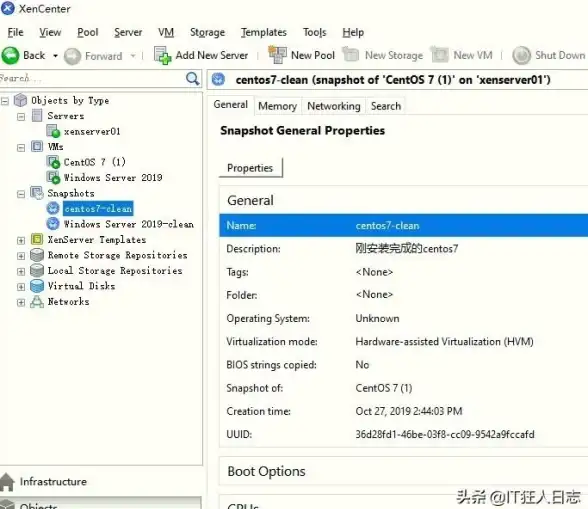
Task: Click the Networks icon in tree
Action: point(37,302)
